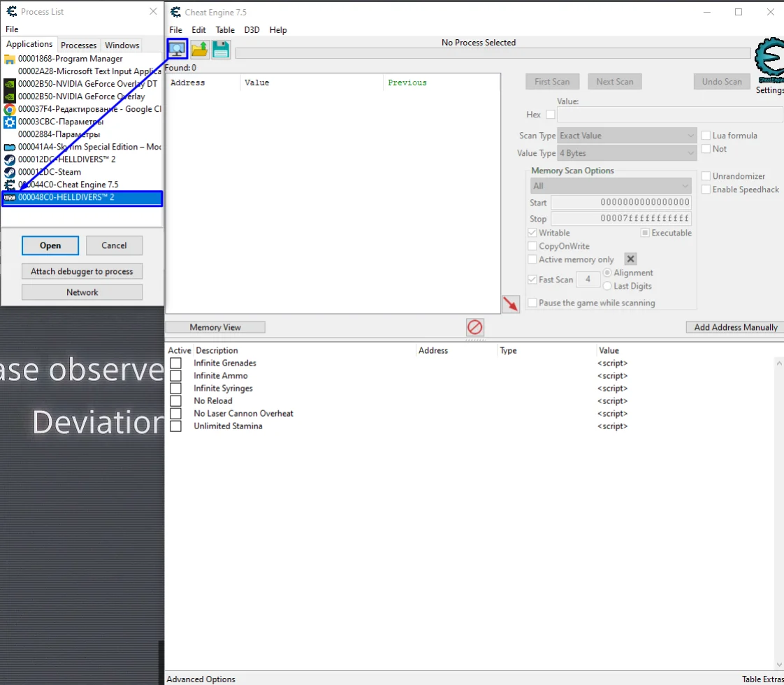784x685 pixels.
Task: Click the Network button
Action: coord(82,292)
